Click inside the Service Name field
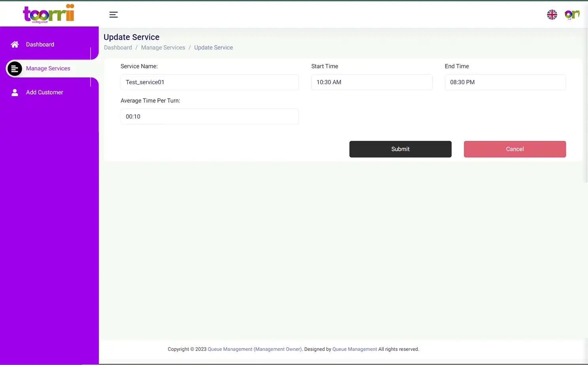Image resolution: width=588 pixels, height=365 pixels. point(209,82)
